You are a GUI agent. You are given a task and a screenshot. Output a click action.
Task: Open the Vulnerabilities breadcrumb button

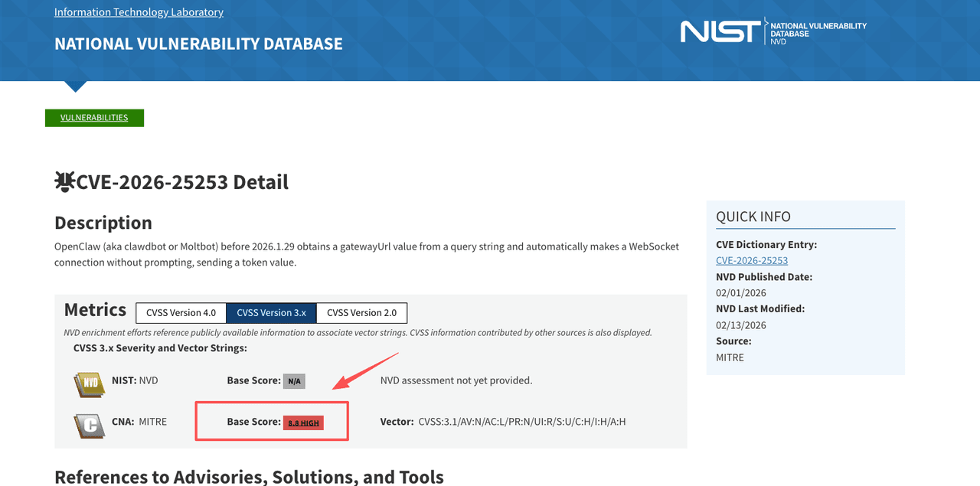coord(94,118)
